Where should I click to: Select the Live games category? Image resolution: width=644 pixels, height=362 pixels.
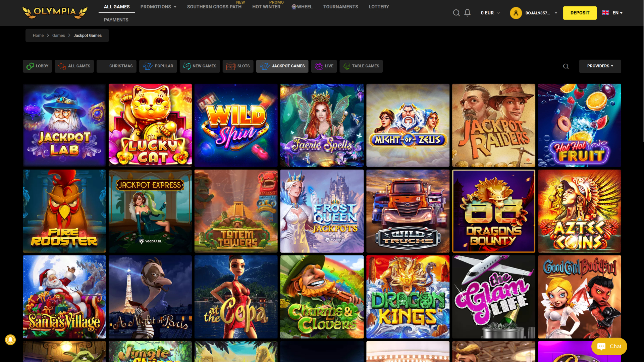pyautogui.click(x=324, y=66)
